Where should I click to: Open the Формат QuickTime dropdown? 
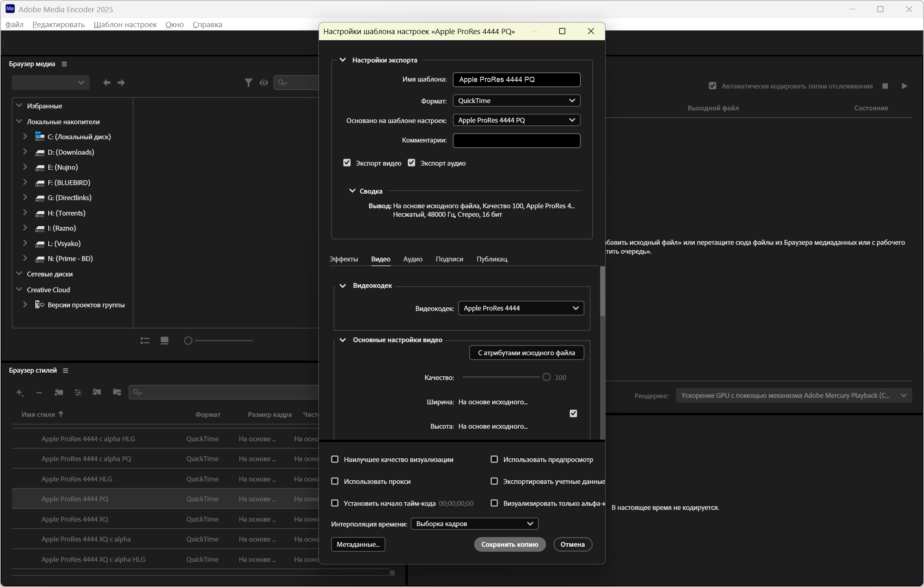point(516,101)
